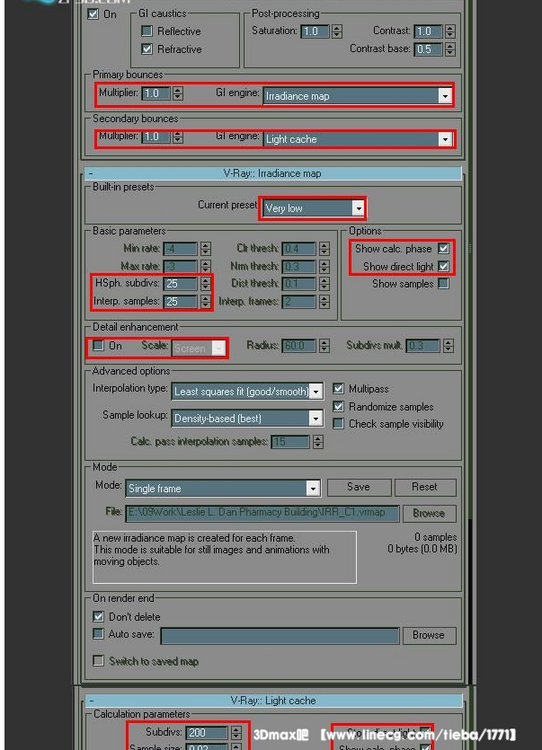Toggle Show direct light in Irradiance map options
Image resolution: width=542 pixels, height=750 pixels.
pyautogui.click(x=443, y=266)
